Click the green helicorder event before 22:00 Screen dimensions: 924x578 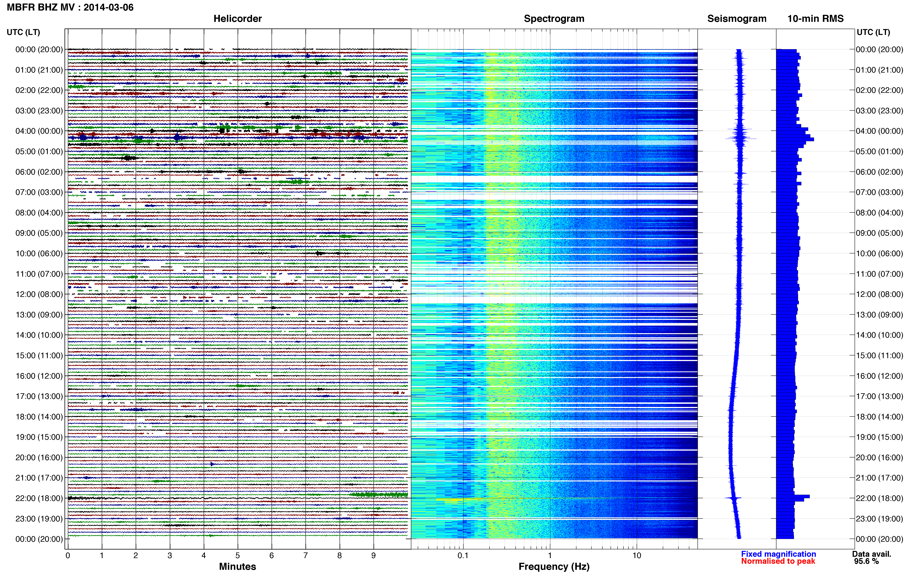point(379,495)
